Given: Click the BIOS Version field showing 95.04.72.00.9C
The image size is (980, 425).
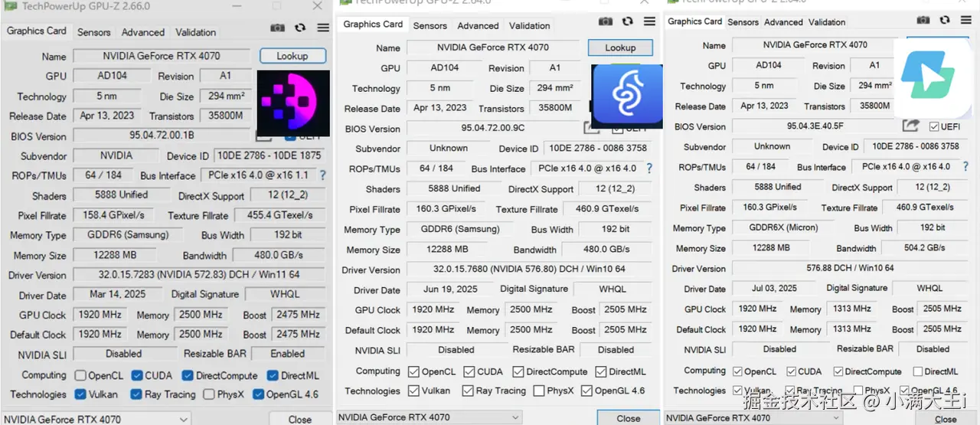Looking at the screenshot, I should click(493, 129).
